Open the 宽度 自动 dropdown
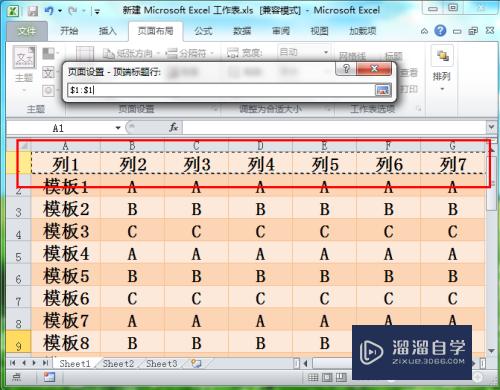Screen dimensions: 500x390 click(326, 52)
